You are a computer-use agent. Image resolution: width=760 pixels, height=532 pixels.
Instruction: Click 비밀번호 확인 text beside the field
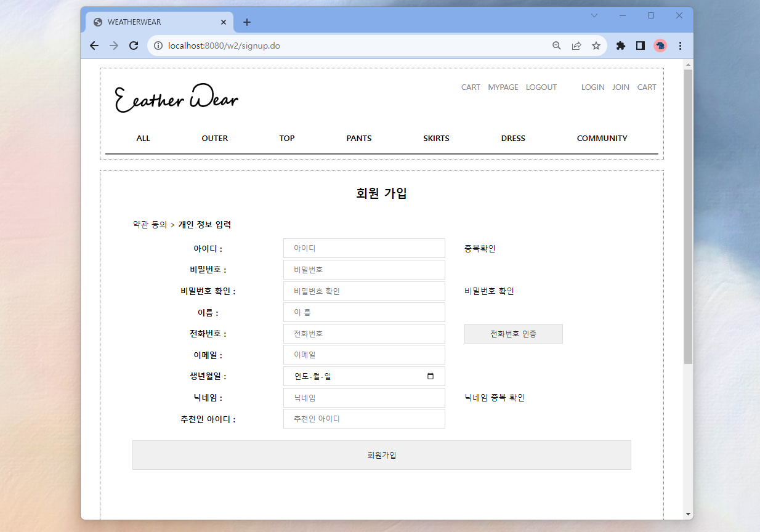(x=489, y=291)
